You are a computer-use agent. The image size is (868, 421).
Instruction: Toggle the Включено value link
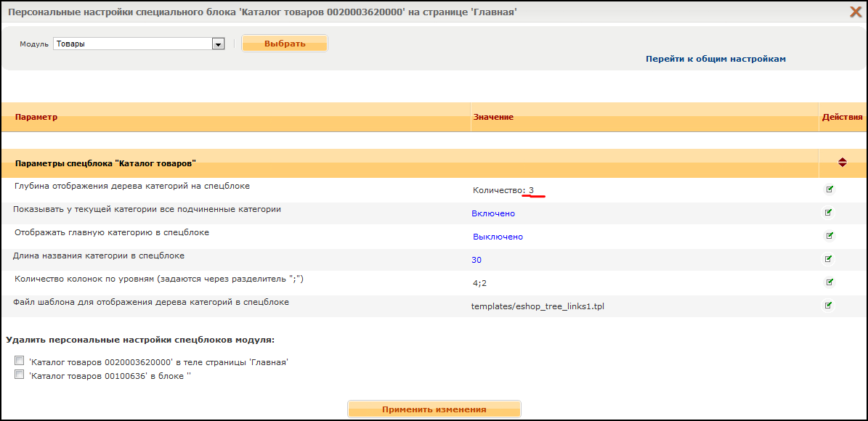click(493, 213)
